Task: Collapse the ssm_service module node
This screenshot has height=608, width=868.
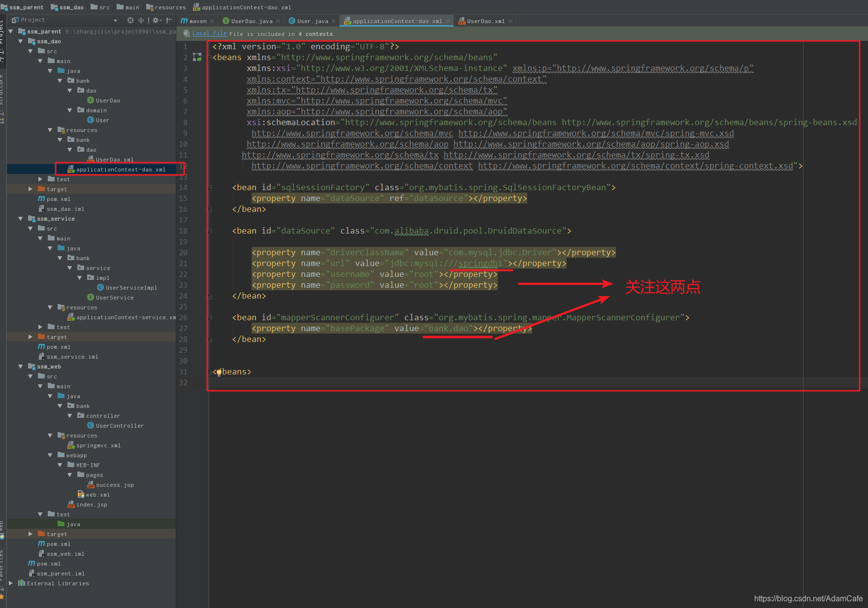Action: [21, 219]
